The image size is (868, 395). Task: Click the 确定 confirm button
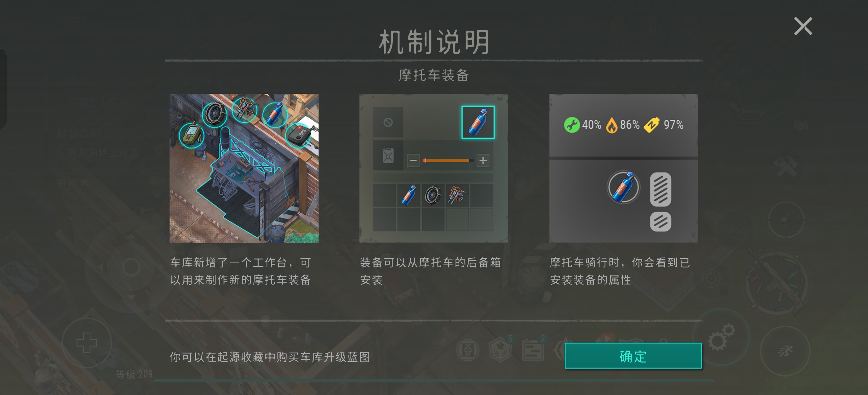pyautogui.click(x=633, y=356)
